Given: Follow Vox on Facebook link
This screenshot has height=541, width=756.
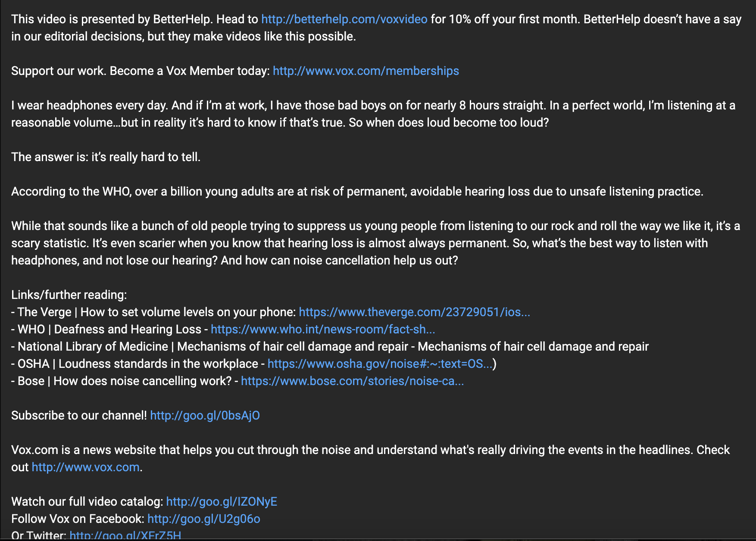Looking at the screenshot, I should [203, 519].
